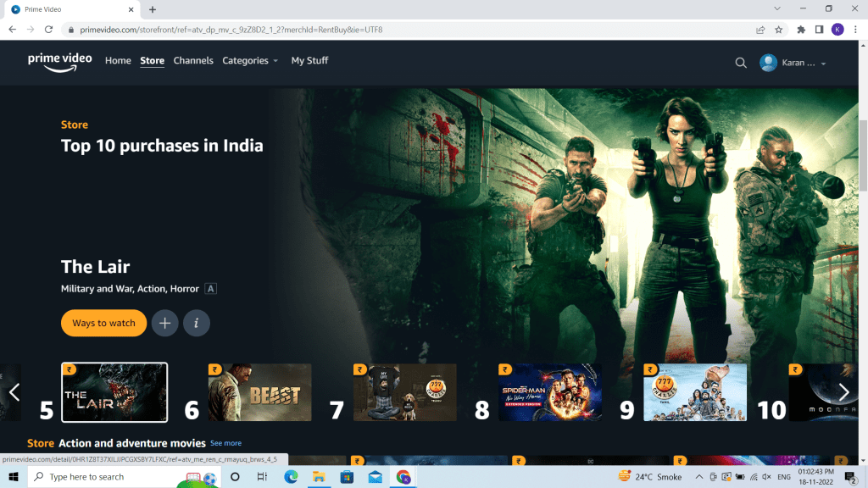Click the browser address bar URL
Screen dimensions: 868x488
pos(231,30)
